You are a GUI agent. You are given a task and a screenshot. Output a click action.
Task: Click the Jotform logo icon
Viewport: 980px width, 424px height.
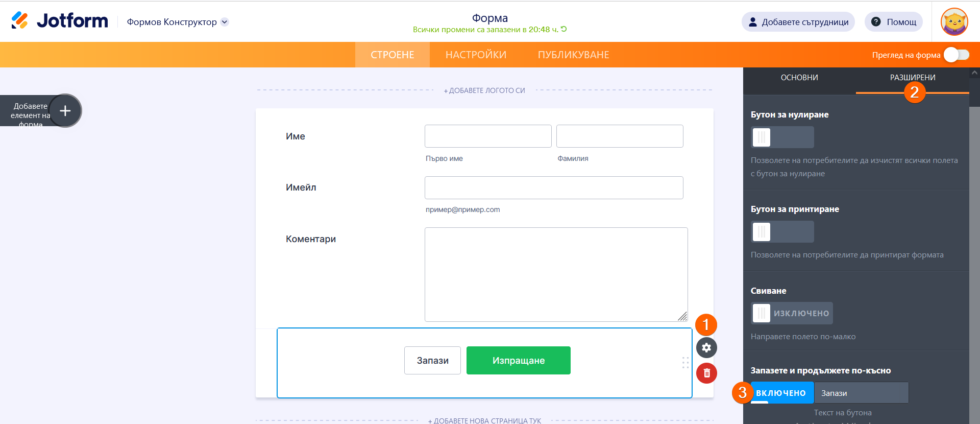point(20,20)
